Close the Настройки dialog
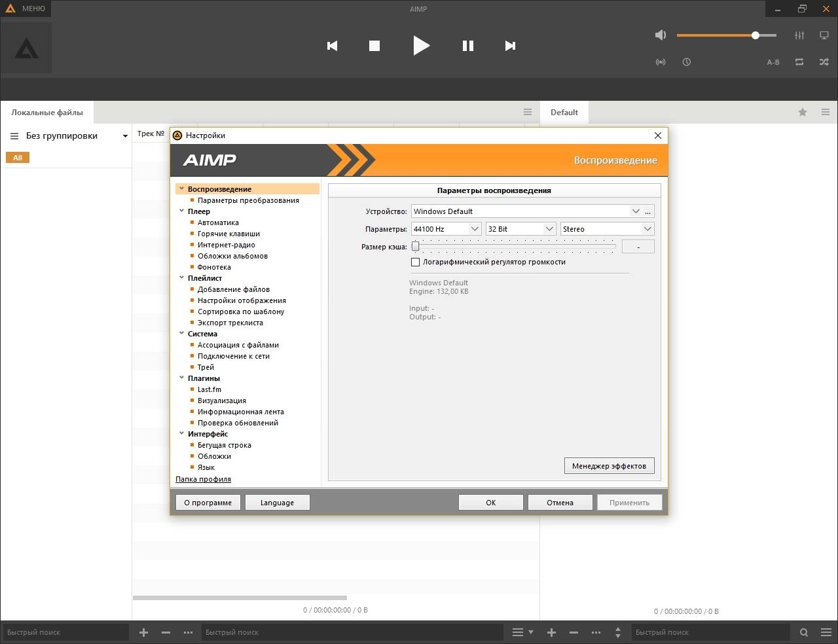Viewport: 838px width, 644px height. click(658, 135)
